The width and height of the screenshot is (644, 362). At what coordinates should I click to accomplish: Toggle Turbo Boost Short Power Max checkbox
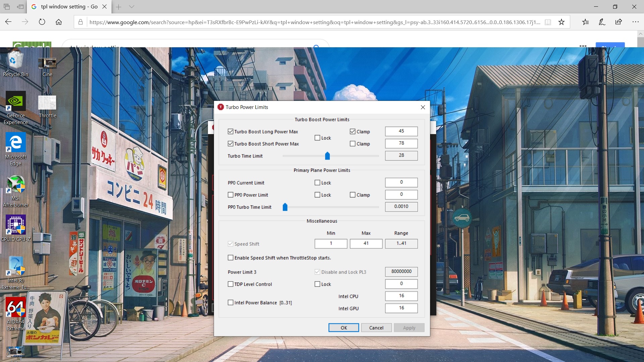click(x=230, y=143)
